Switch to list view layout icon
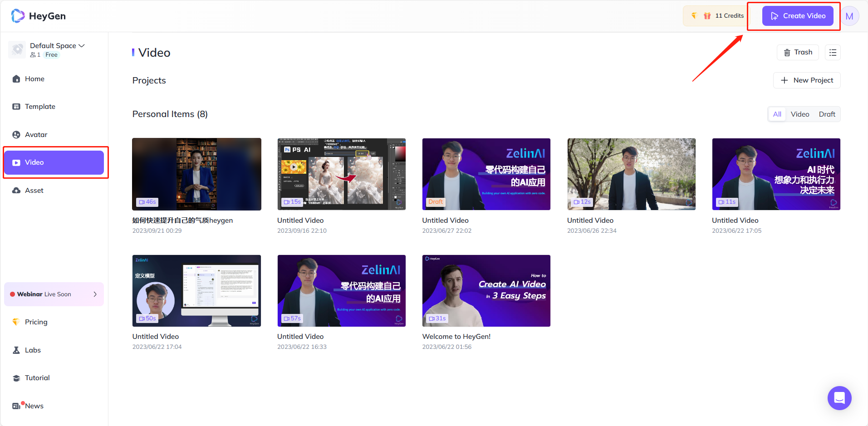 [x=833, y=53]
